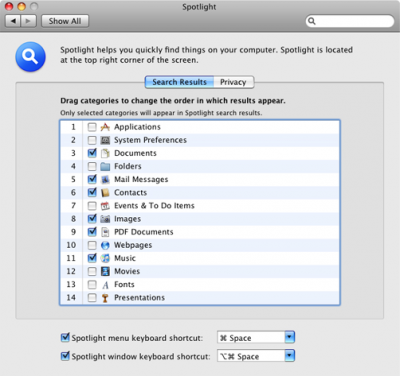Click the Contacts address book icon
This screenshot has height=376, width=400.
(x=105, y=192)
